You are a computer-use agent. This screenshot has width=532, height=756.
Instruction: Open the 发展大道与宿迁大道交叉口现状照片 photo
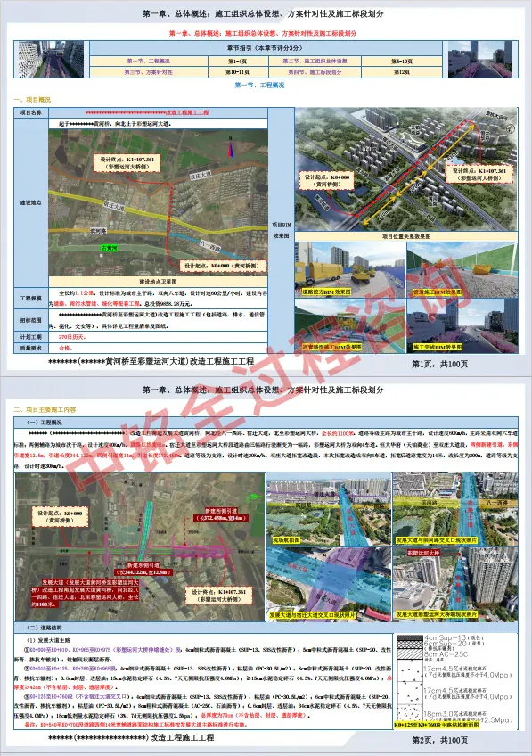329,584
